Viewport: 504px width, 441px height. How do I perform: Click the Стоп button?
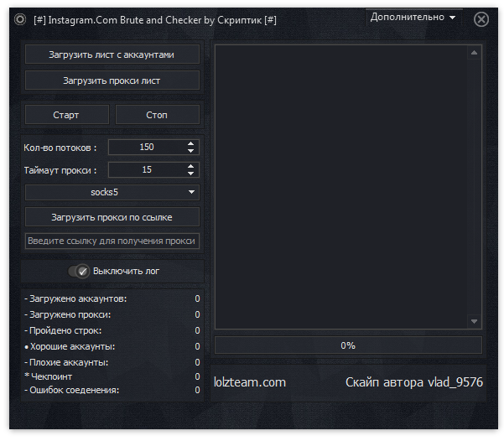(157, 114)
